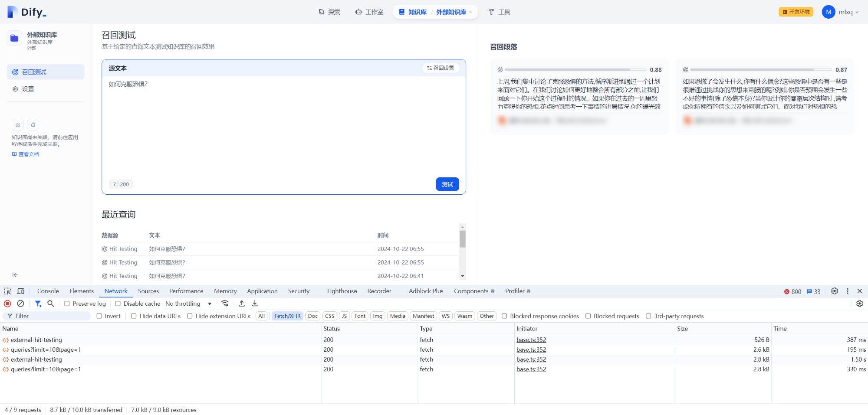Viewport: 868px width, 415px height.
Task: Click the 0.88 relevance score bar
Action: click(x=575, y=69)
